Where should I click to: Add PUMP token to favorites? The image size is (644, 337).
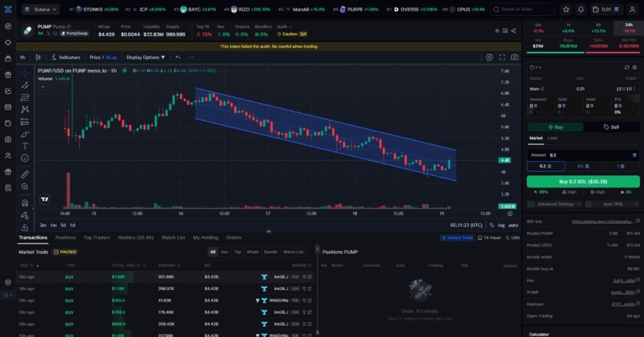point(497,31)
